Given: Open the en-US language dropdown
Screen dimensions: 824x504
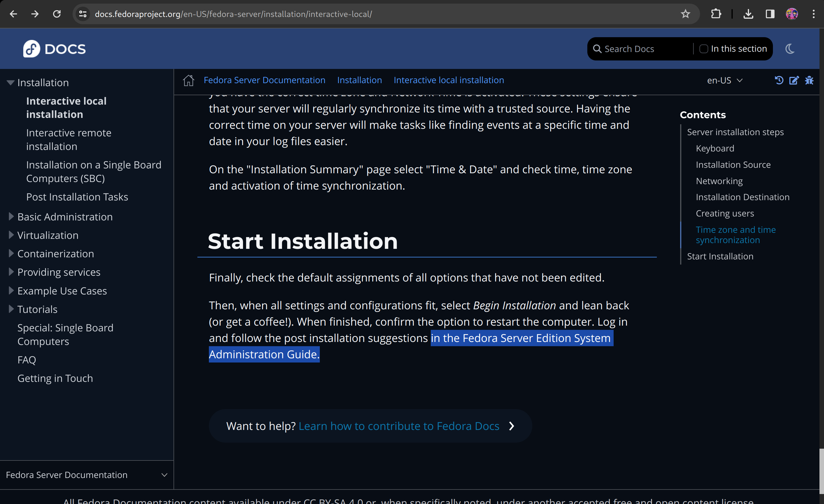Looking at the screenshot, I should 725,80.
